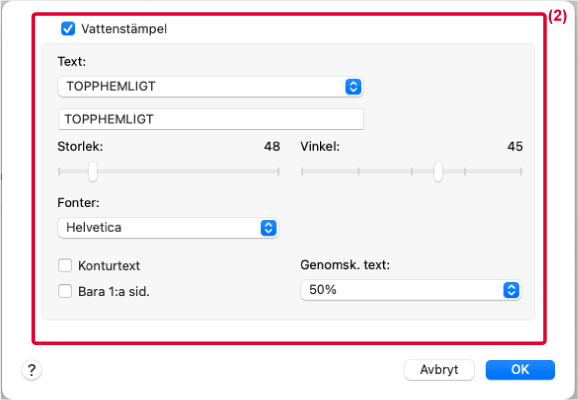
Task: Click the Vinkel angle slider handle
Action: point(438,171)
